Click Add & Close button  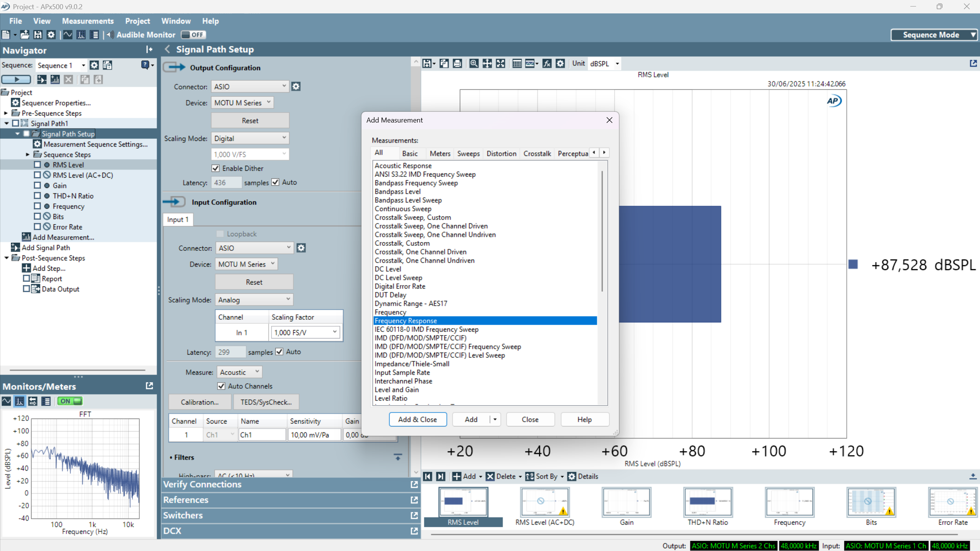tap(417, 419)
